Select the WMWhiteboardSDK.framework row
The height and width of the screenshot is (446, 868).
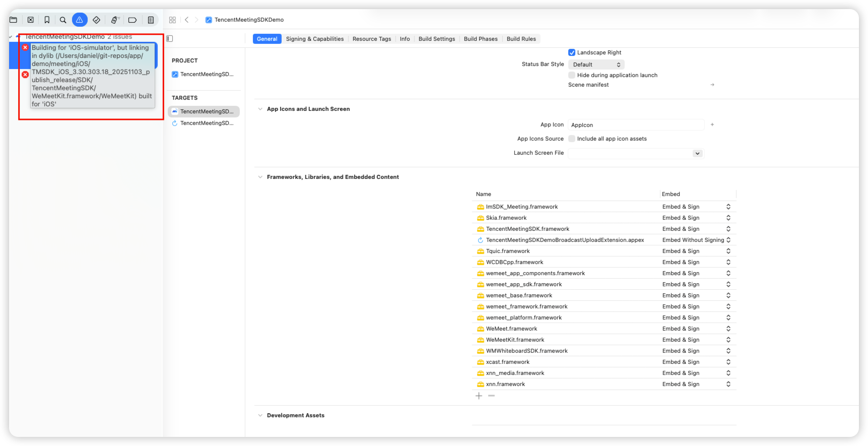[x=604, y=351]
